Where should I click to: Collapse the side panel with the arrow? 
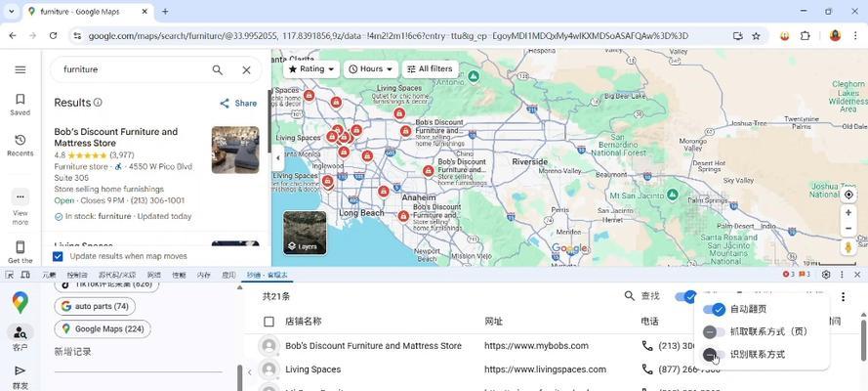click(278, 157)
